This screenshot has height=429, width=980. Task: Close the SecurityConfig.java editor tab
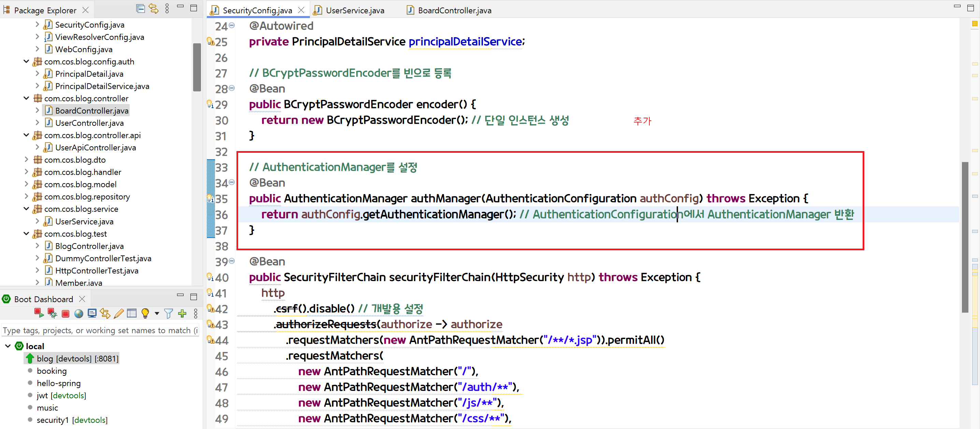[x=301, y=10]
